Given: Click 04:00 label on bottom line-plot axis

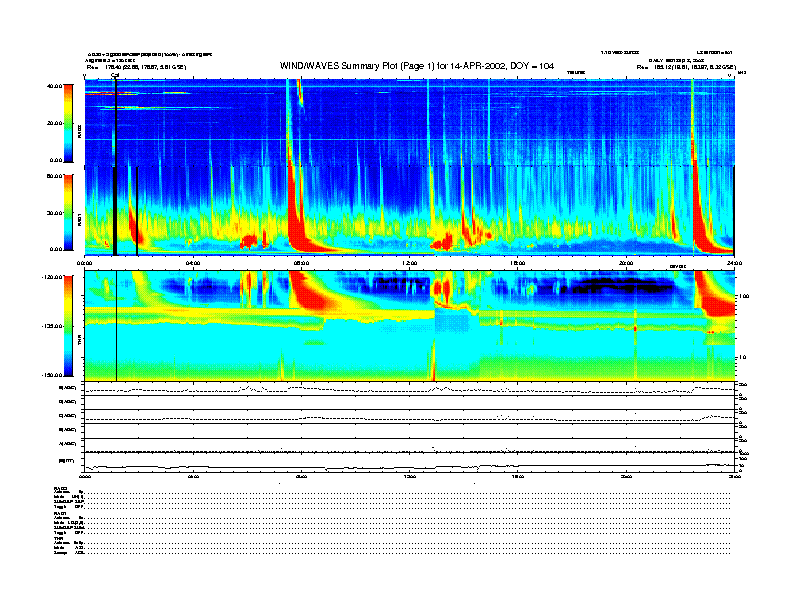Looking at the screenshot, I should (193, 477).
